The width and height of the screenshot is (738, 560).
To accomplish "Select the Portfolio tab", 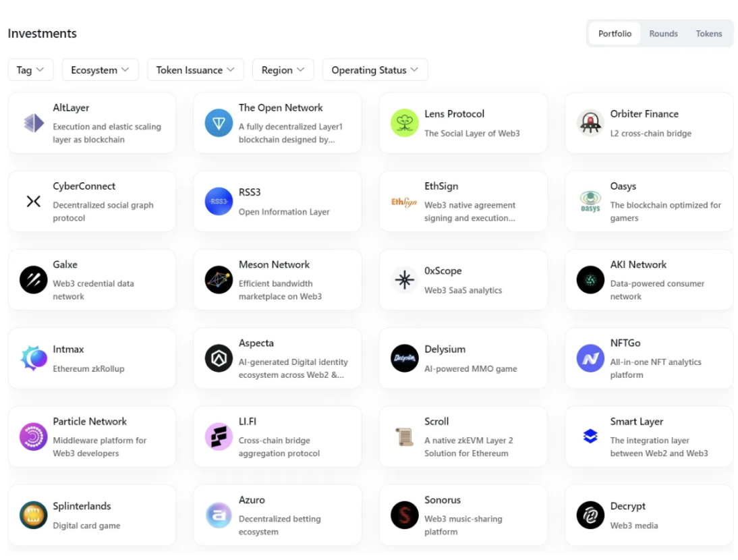I will [x=615, y=34].
